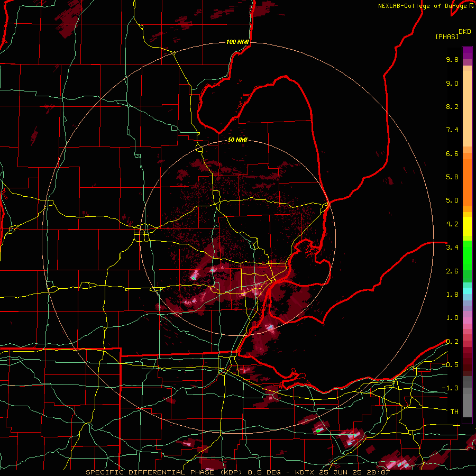This screenshot has width=476, height=476.
Task: Click the 3.4 value on the color scale
Action: tap(452, 248)
